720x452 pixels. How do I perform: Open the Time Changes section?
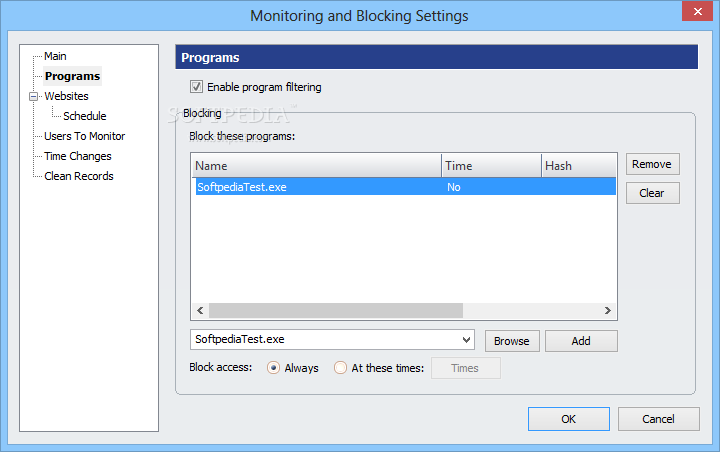click(x=78, y=156)
